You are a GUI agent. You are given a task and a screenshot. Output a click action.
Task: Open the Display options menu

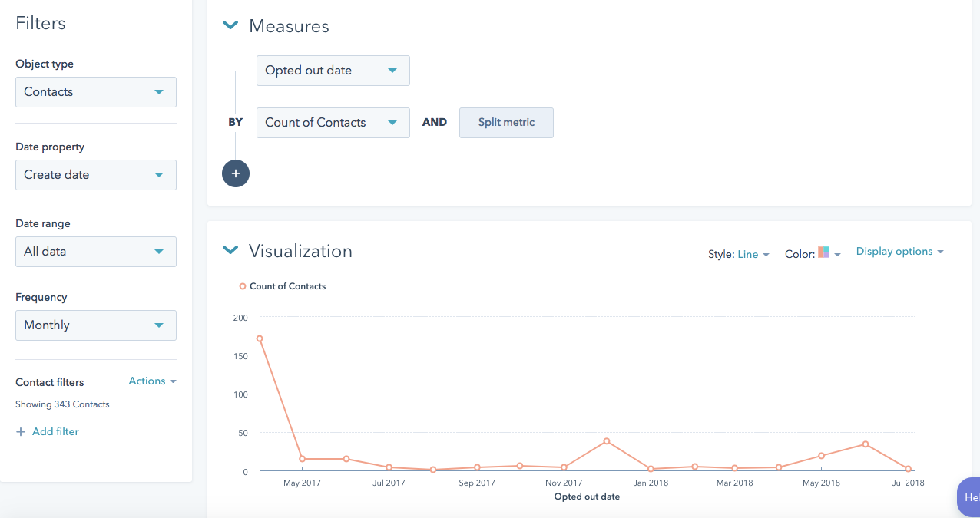899,251
